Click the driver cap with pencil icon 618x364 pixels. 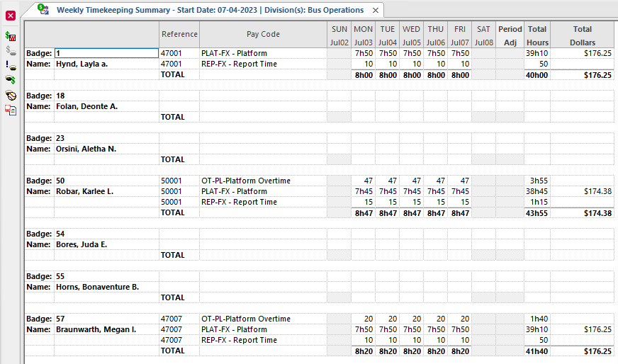click(11, 95)
